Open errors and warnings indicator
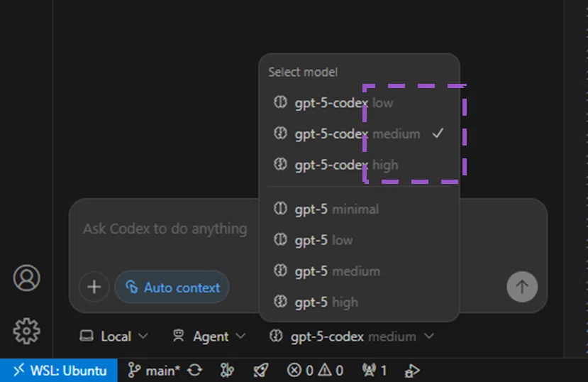This screenshot has height=382, width=588. (315, 371)
